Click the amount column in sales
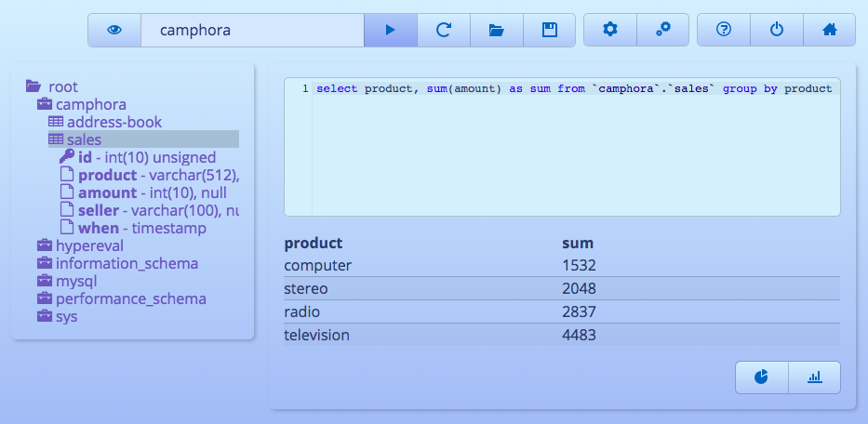The width and height of the screenshot is (868, 424). 107,192
